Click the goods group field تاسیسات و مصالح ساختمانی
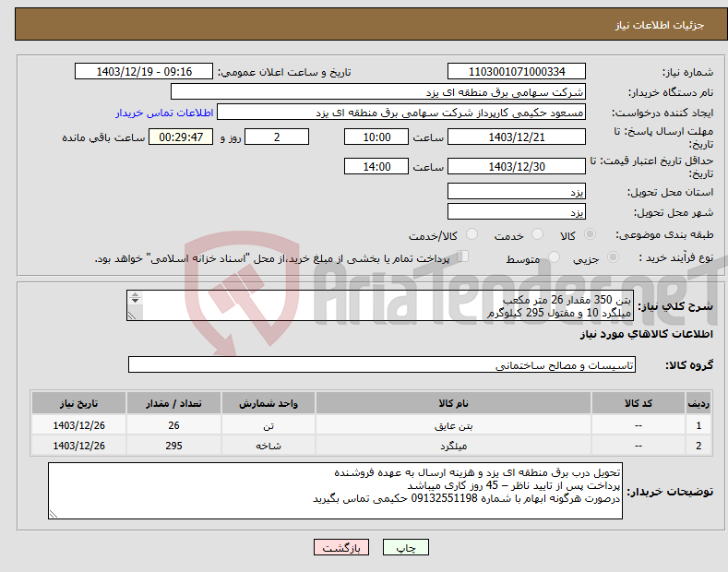This screenshot has height=572, width=728. [382, 365]
